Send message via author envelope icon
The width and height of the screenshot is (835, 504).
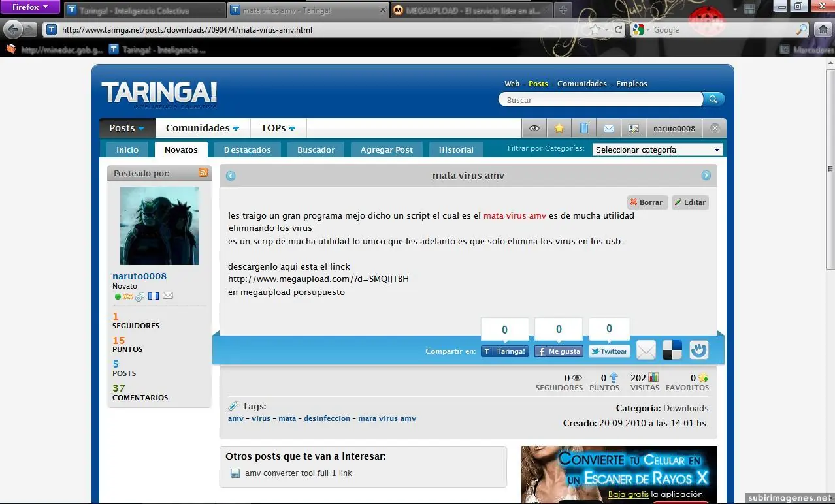click(x=168, y=296)
